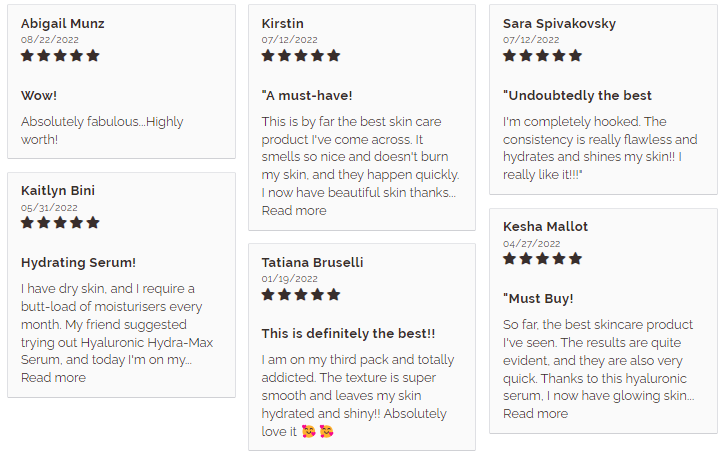Click the star rating under Kirstin's name
This screenshot has height=467, width=728.
(301, 56)
